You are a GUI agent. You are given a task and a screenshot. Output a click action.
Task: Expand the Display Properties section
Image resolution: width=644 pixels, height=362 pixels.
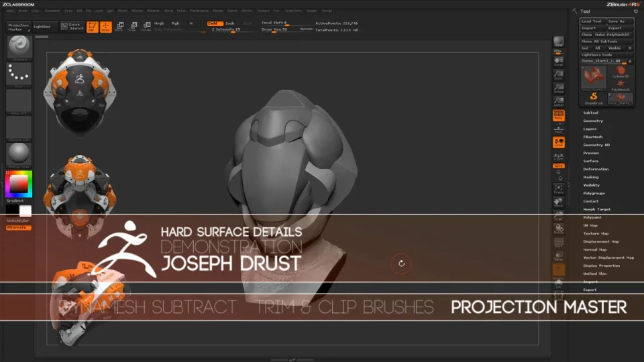[602, 265]
